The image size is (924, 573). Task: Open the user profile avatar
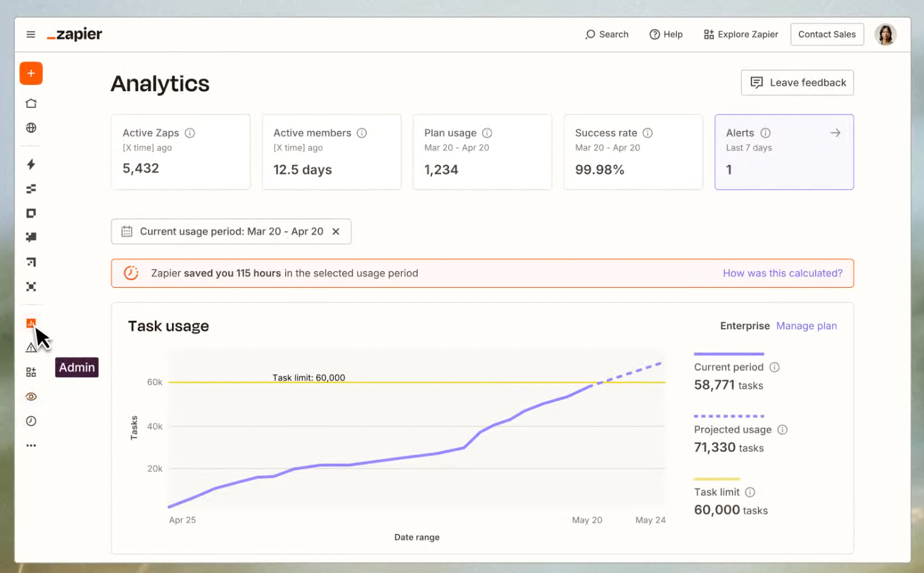tap(885, 34)
